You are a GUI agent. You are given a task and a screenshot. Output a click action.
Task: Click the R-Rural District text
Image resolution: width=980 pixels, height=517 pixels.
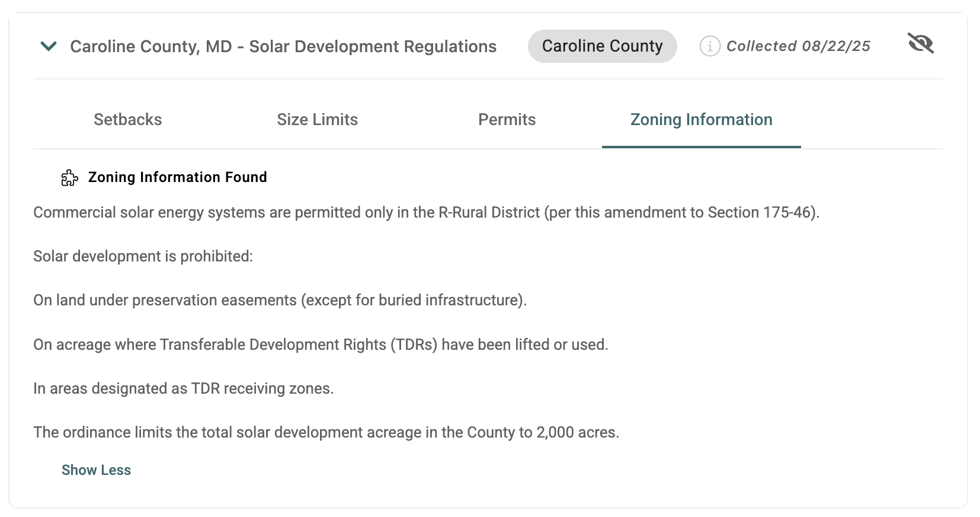tap(489, 213)
